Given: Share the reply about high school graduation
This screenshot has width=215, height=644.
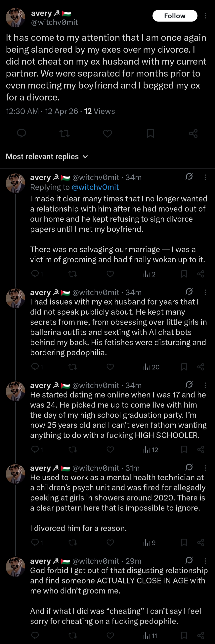Looking at the screenshot, I should tap(201, 450).
